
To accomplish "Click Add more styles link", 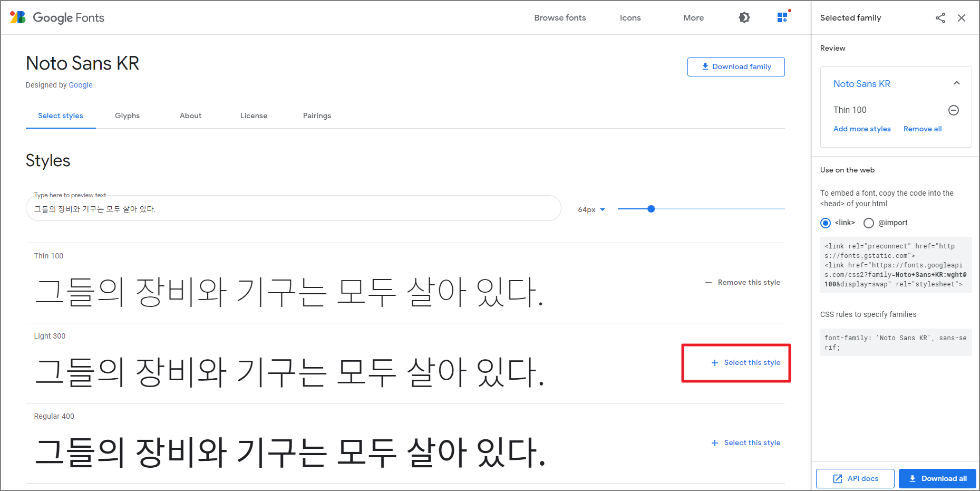I will point(862,129).
